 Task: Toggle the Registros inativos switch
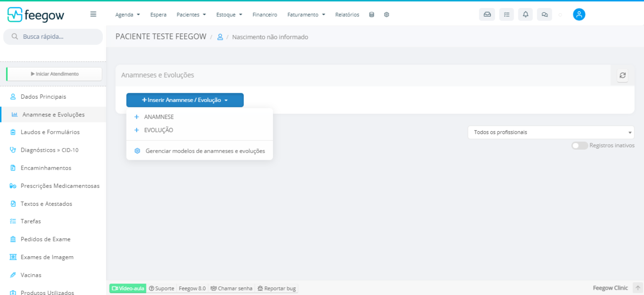click(x=579, y=145)
